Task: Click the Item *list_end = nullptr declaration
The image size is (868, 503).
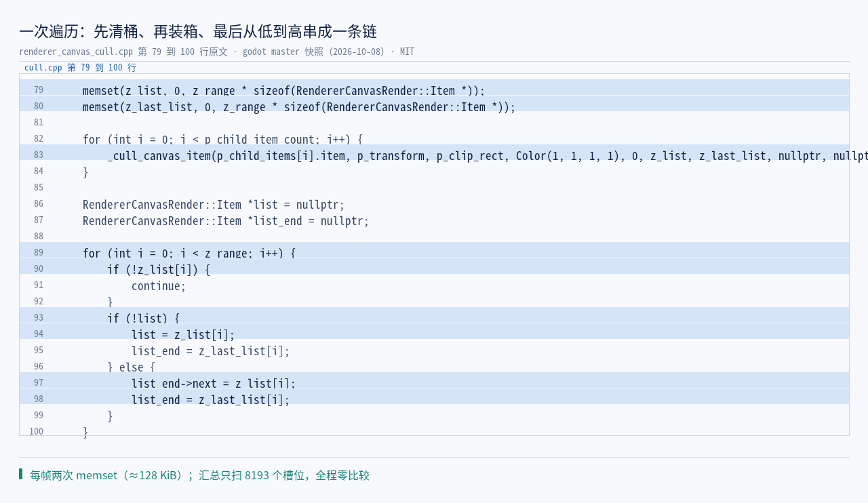Action: pos(226,220)
